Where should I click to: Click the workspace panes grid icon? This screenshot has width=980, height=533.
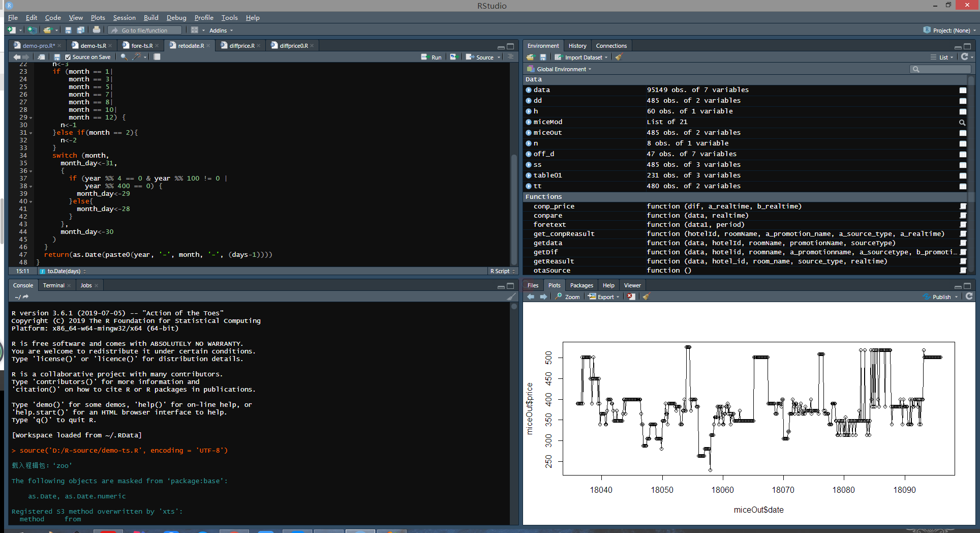(194, 31)
